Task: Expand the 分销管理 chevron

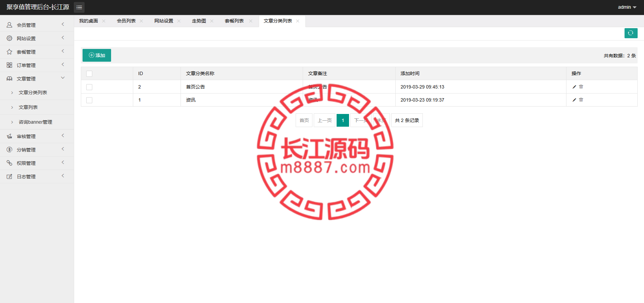Action: [63, 149]
